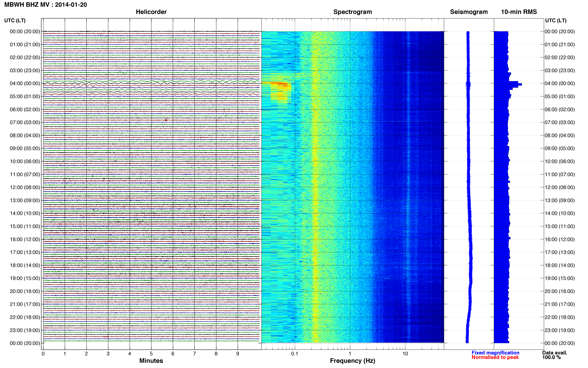Click the 'Helicorder' panel heading

[x=151, y=12]
